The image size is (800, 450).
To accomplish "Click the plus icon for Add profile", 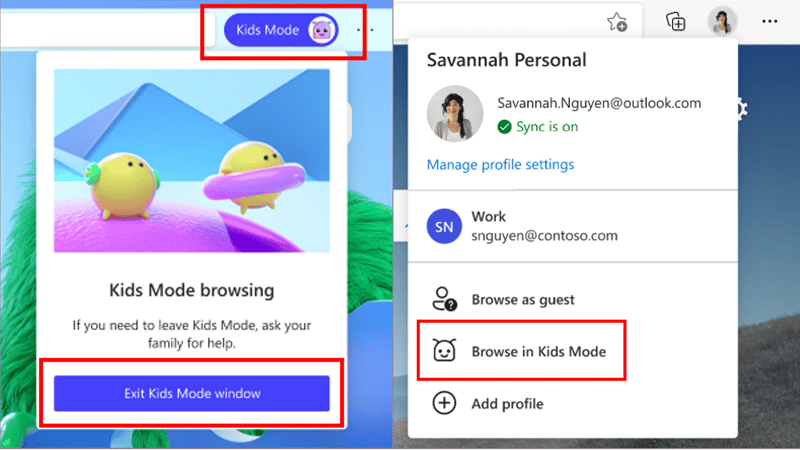I will pos(444,403).
